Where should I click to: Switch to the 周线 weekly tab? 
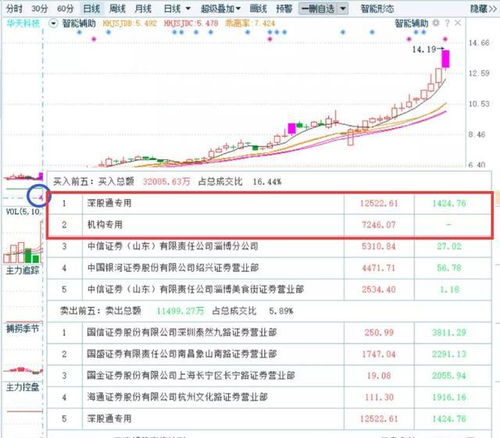click(117, 8)
